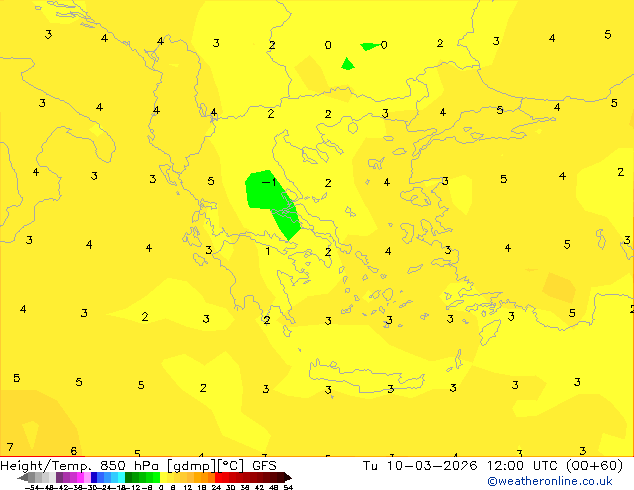Click the green segment of the color legend
634x490 pixels.
pos(140,477)
